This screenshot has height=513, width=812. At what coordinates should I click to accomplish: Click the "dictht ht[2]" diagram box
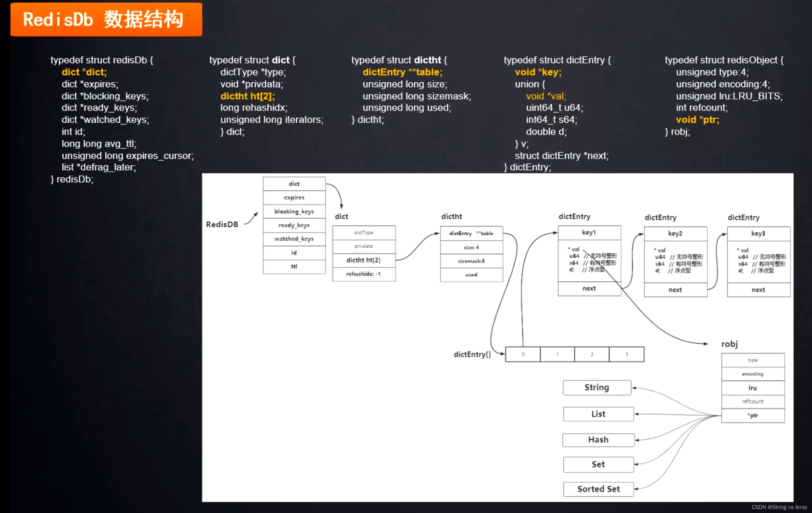coord(364,260)
